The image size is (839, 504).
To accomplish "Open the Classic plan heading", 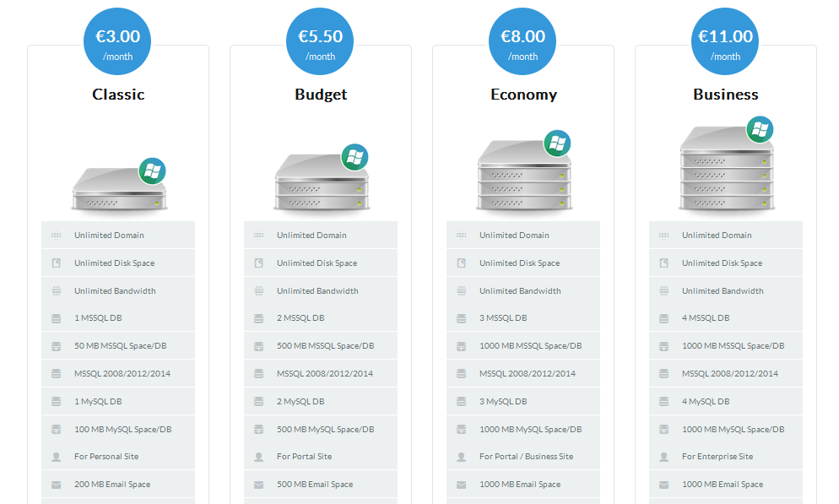I will click(x=118, y=95).
